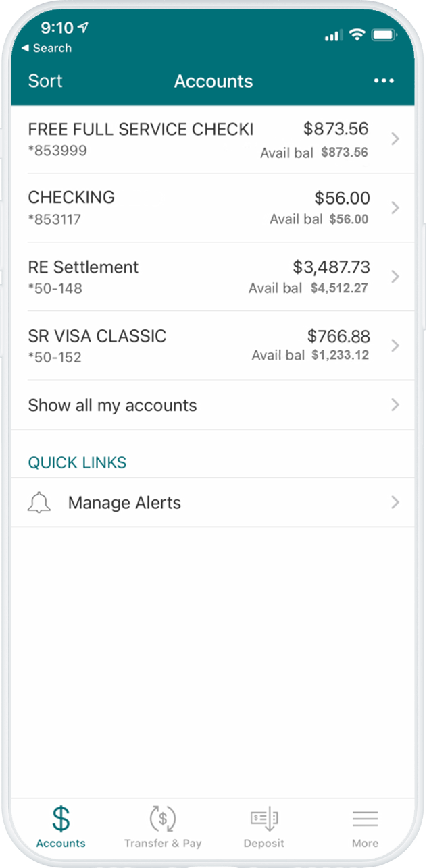
Task: Tap the battery status icon
Action: 384,35
